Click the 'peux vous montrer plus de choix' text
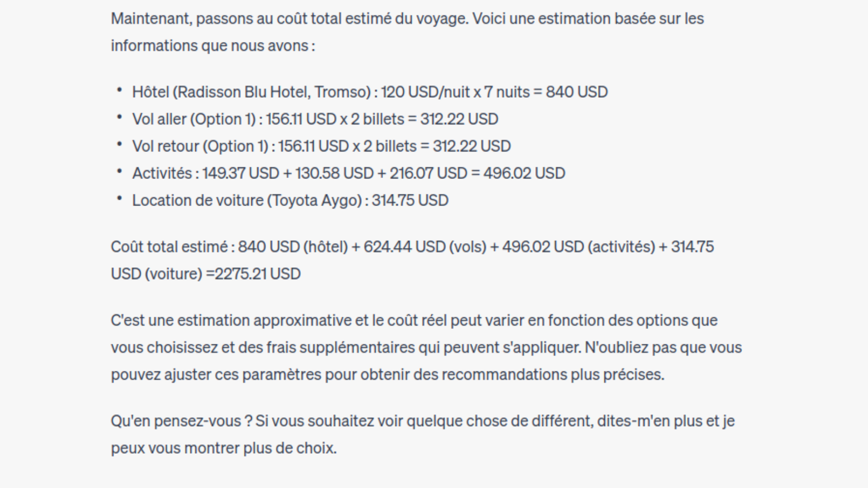This screenshot has width=868, height=488. tap(224, 448)
